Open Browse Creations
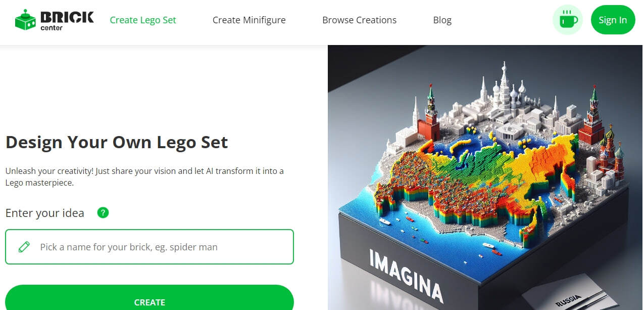644x310 pixels. coord(359,20)
